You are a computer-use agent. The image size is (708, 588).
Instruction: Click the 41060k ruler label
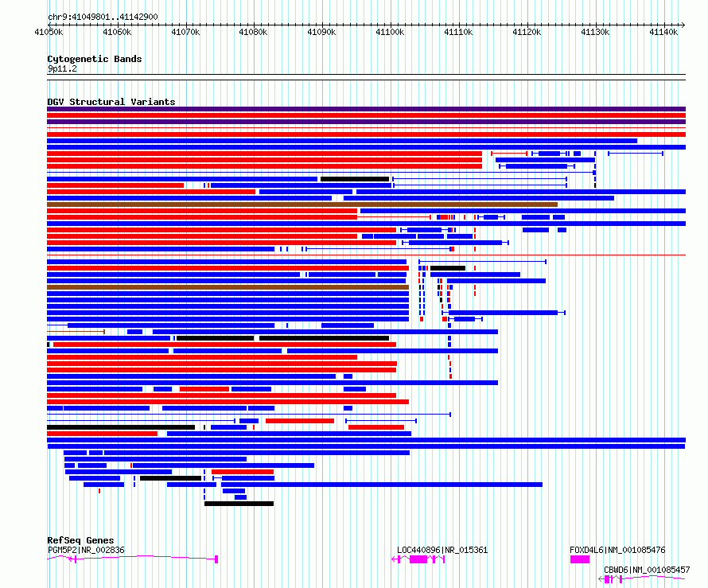pyautogui.click(x=117, y=32)
